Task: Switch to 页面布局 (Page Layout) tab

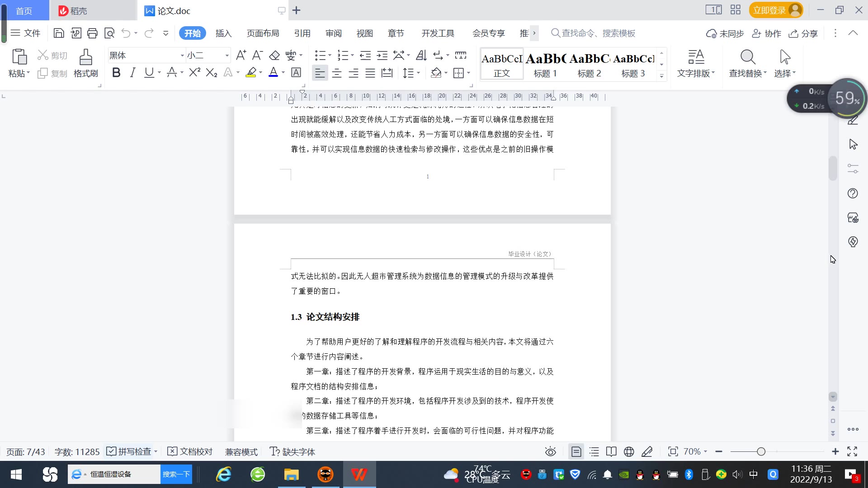Action: coord(263,33)
